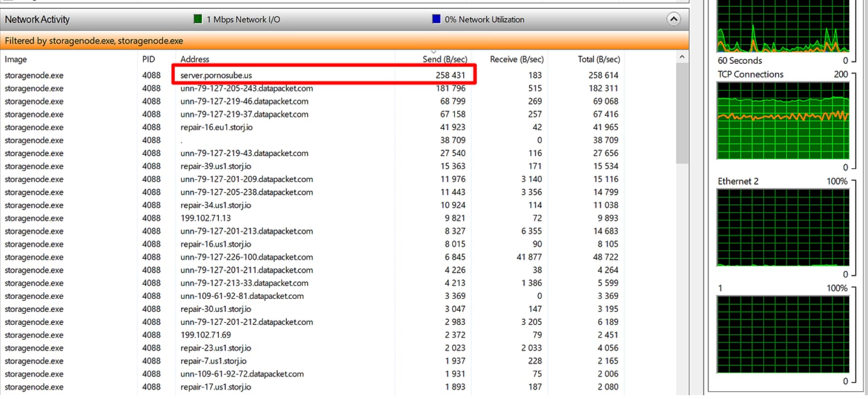Sort by the Send (B/sec) column header

[x=444, y=59]
